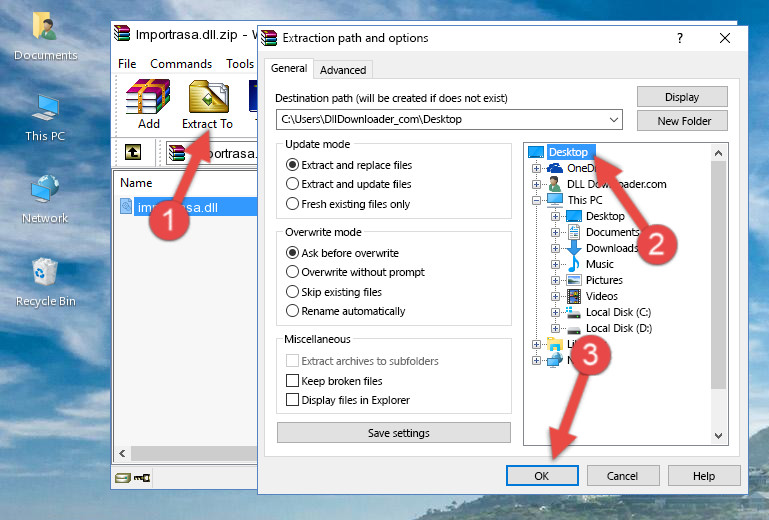769x520 pixels.
Task: Expand the Music tree node
Action: click(555, 264)
